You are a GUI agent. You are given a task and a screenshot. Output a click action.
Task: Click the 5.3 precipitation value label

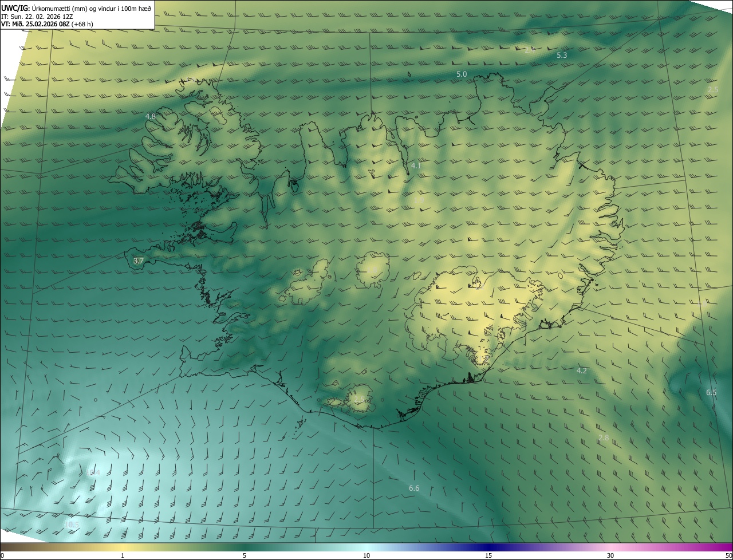[562, 56]
